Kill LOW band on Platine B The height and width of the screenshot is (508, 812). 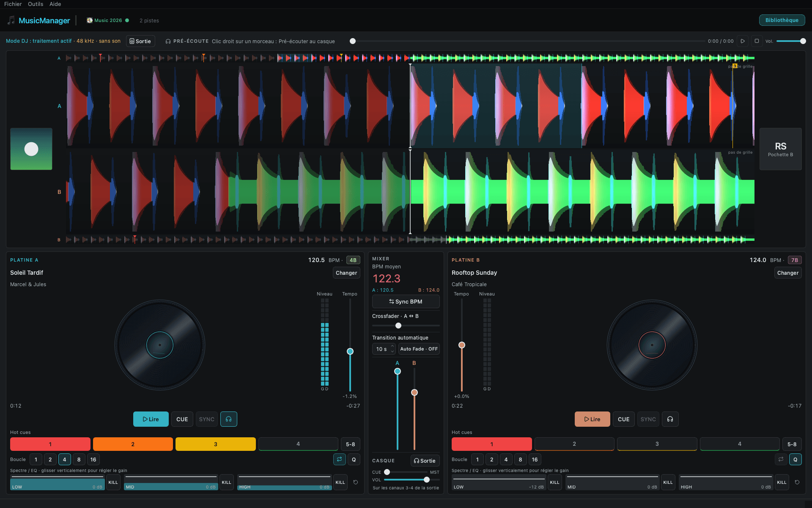coord(554,482)
